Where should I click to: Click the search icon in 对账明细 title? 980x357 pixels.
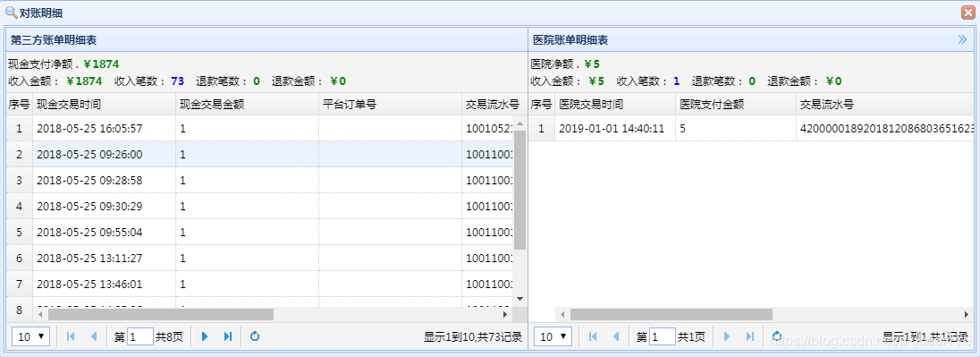12,12
